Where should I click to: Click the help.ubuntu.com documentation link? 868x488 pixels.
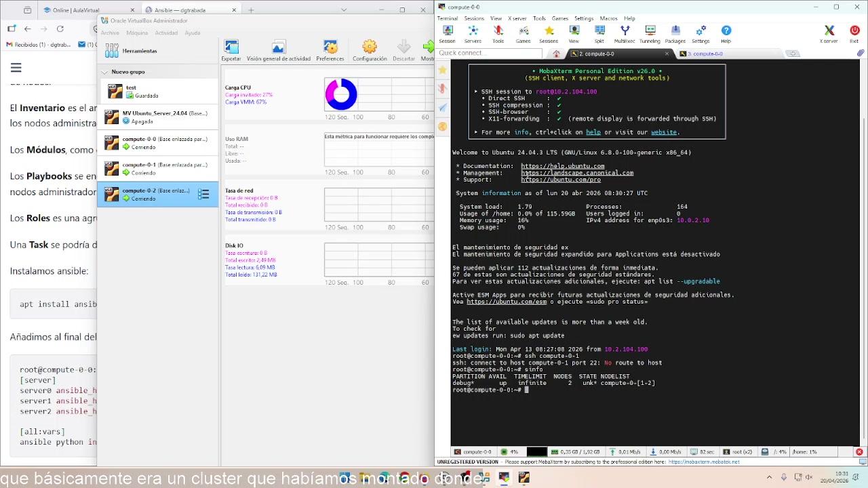562,166
